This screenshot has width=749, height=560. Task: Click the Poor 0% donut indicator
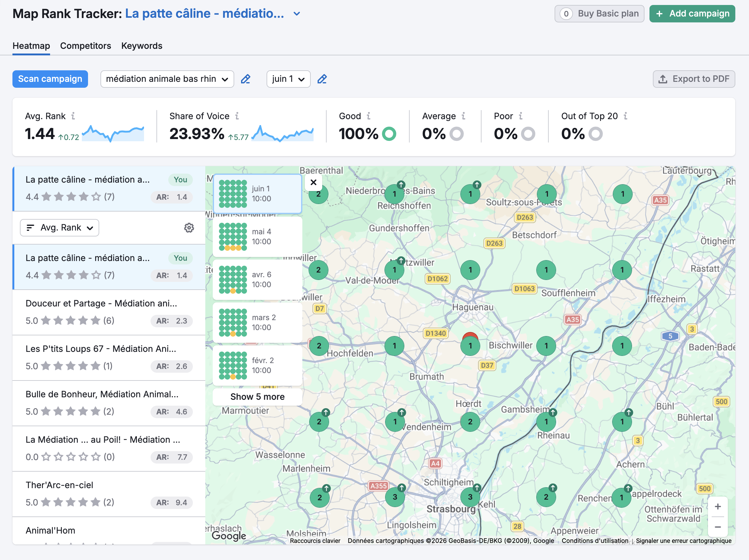click(528, 133)
